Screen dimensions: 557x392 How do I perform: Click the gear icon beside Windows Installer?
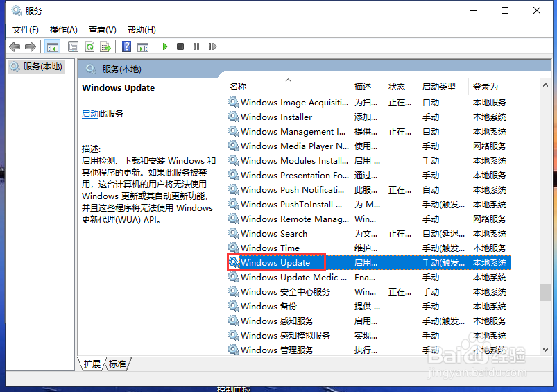[233, 117]
